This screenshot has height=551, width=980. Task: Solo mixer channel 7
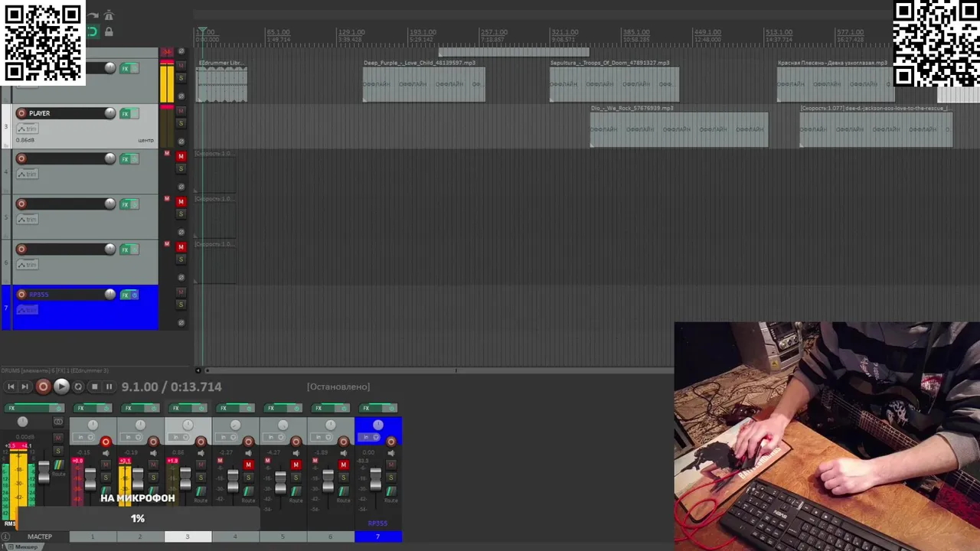pos(390,477)
